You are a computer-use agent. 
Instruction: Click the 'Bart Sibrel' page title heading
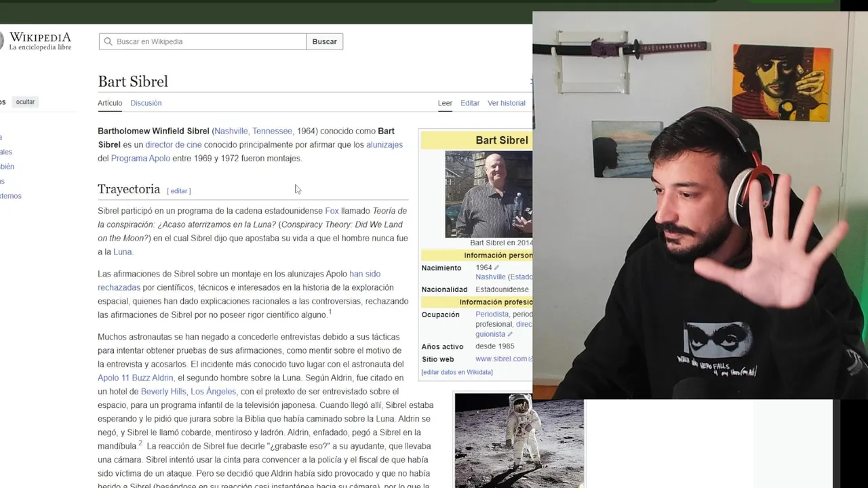133,81
